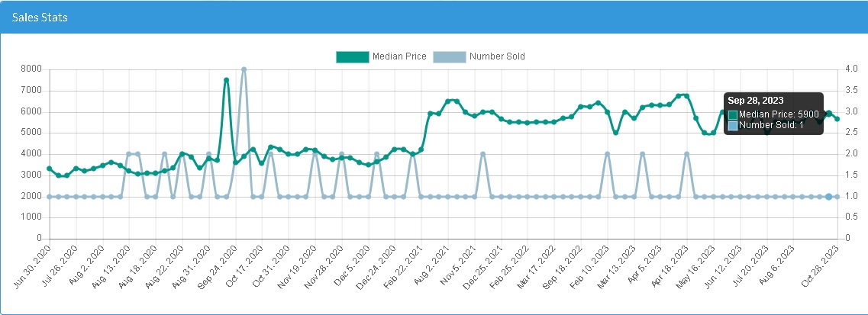The width and height of the screenshot is (868, 315).
Task: Toggle the Median Price legend color box
Action: [x=352, y=57]
